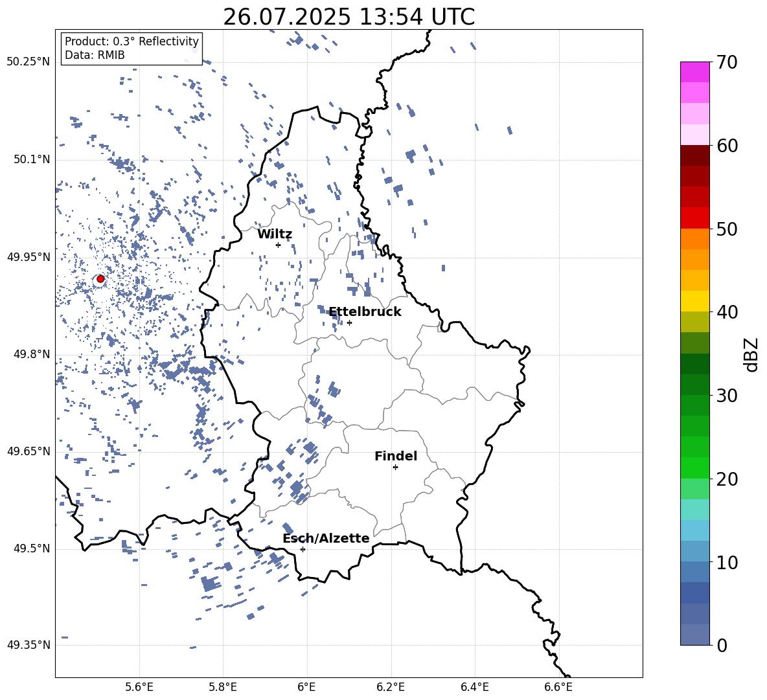The image size is (767, 700).
Task: Click the light blue colorbar segment above 10
Action: pos(694,551)
